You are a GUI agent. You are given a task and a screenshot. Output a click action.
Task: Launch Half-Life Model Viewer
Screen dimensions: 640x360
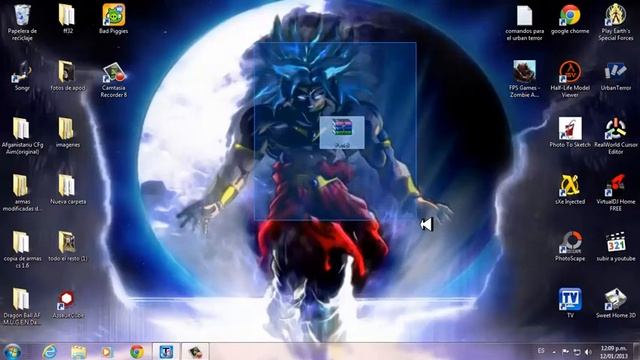[x=570, y=80]
